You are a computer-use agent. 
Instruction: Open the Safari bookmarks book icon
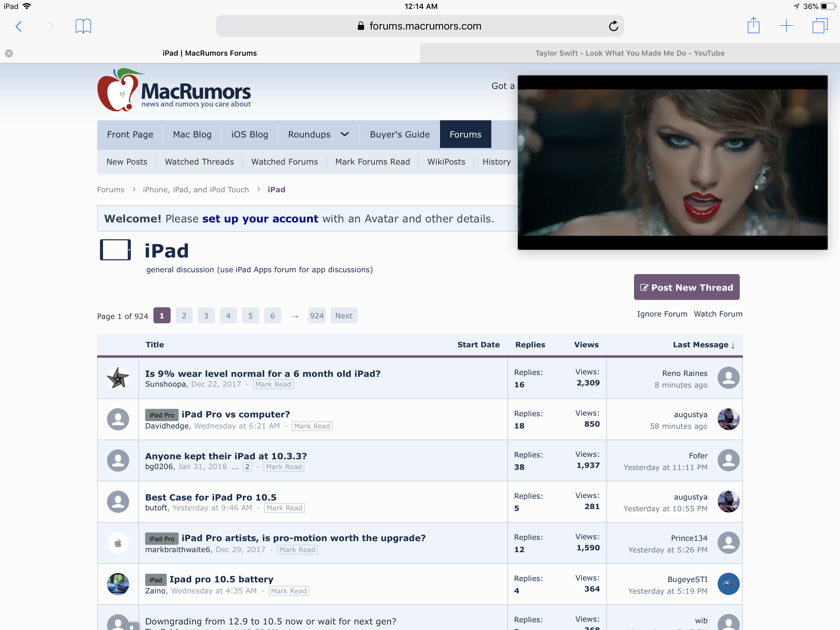point(83,26)
